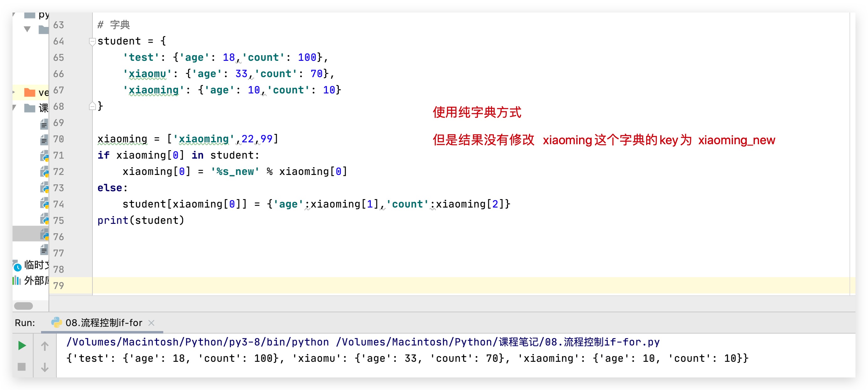Click the Python logo in the run tab
This screenshot has width=868, height=390.
pyautogui.click(x=56, y=322)
